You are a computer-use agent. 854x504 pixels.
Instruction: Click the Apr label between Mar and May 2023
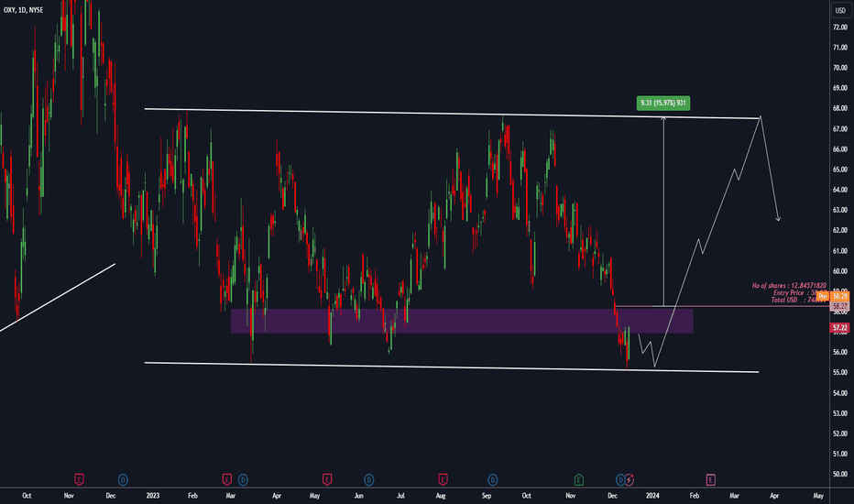[277, 496]
